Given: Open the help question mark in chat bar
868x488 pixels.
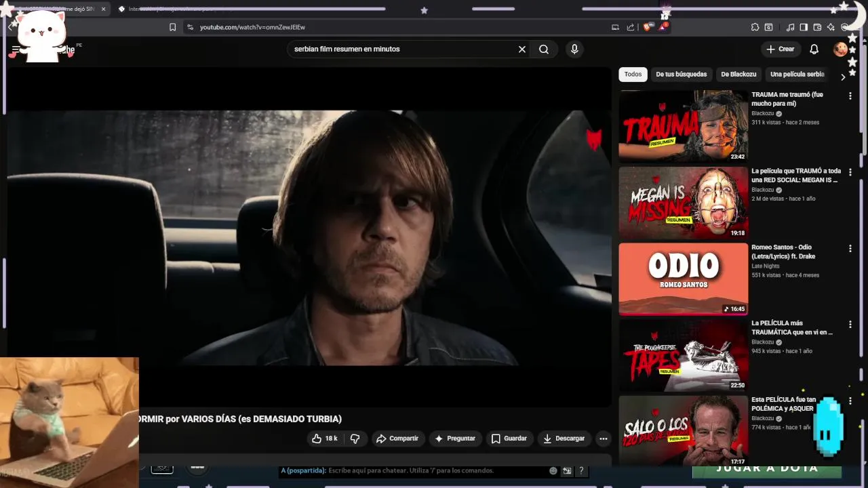Looking at the screenshot, I should pos(581,470).
